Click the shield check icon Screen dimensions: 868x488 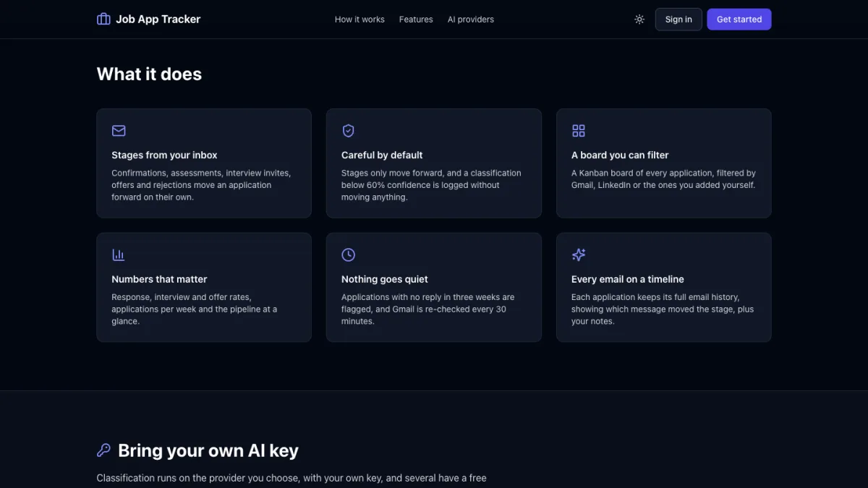348,131
